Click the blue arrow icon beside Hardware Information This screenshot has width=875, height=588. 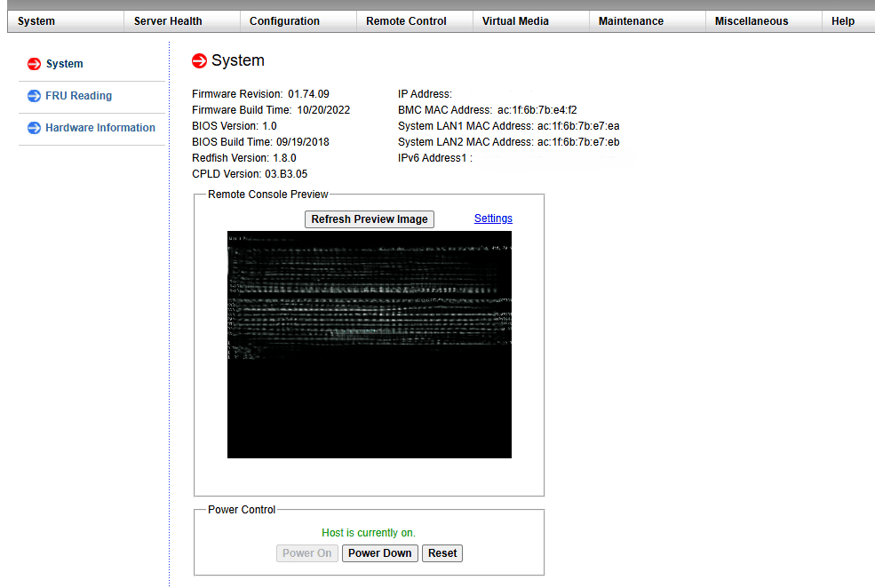click(35, 128)
